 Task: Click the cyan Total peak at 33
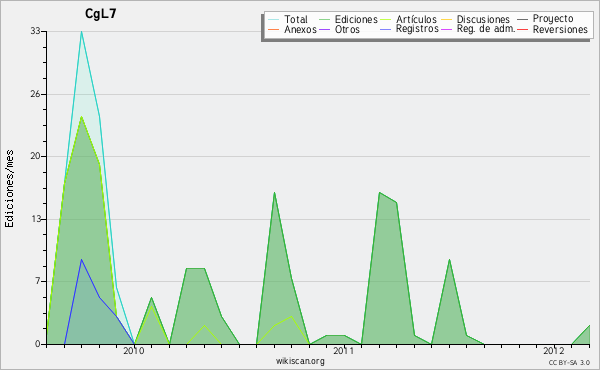[x=82, y=32]
